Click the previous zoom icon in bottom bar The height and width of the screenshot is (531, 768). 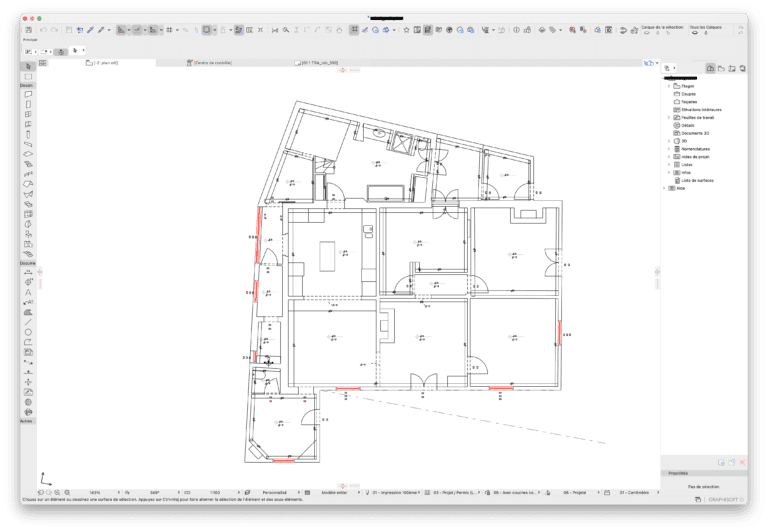pyautogui.click(x=41, y=492)
